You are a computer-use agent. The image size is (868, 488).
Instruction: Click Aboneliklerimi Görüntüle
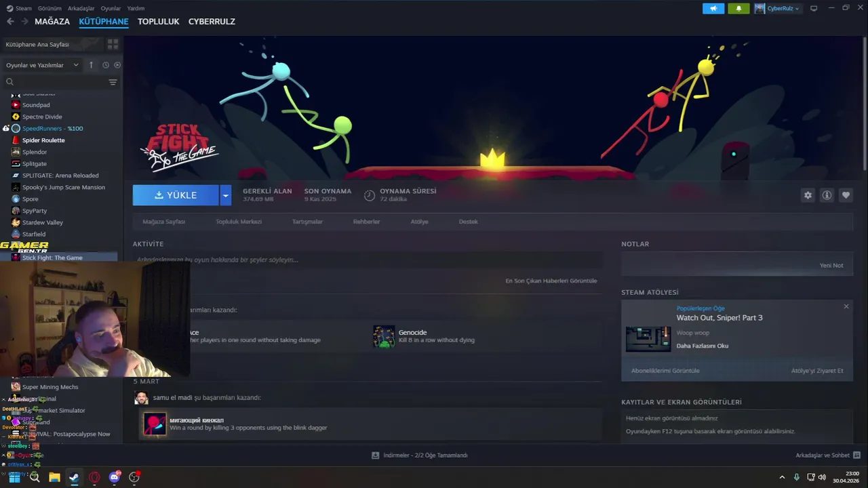[x=665, y=371]
